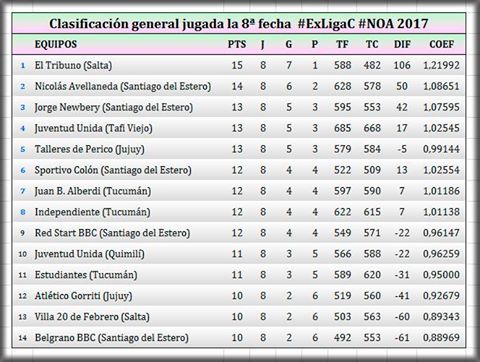
Task: Select the DIF column header
Action: (x=402, y=44)
